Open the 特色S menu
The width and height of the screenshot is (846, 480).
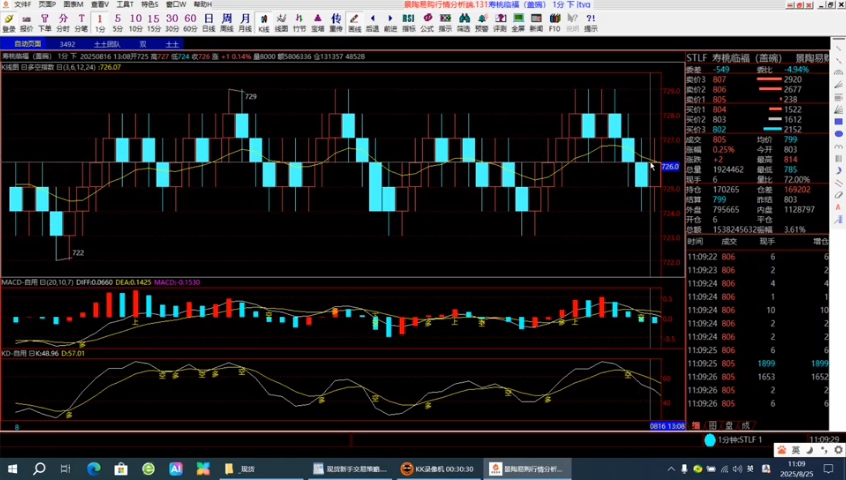[x=150, y=4]
